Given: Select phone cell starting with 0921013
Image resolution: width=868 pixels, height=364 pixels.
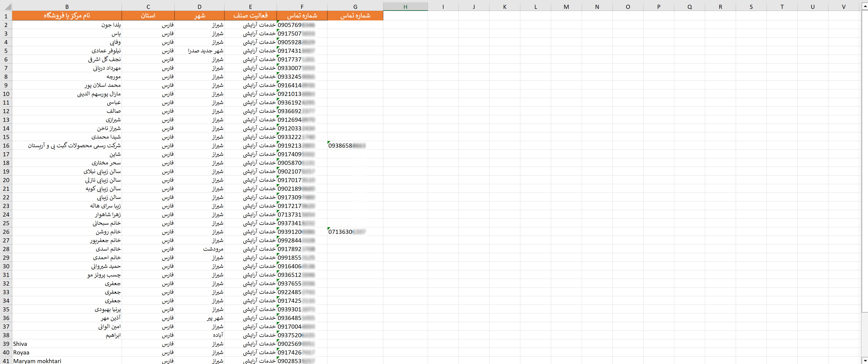Looking at the screenshot, I should (302, 94).
